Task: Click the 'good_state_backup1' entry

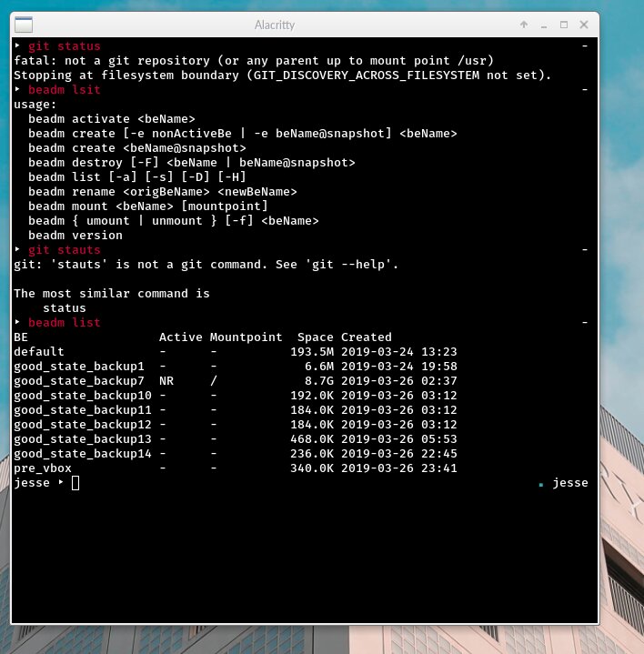Action: [x=79, y=367]
